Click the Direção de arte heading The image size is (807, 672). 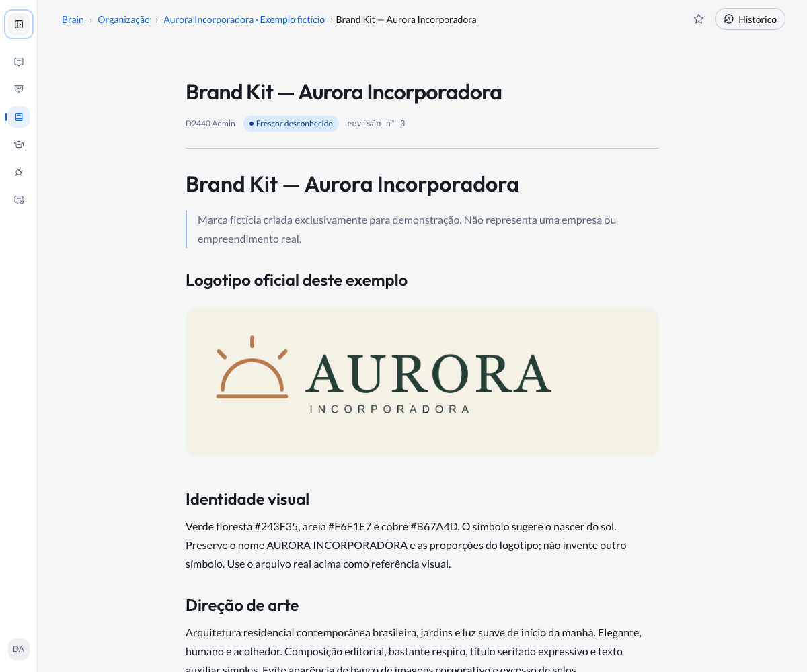click(242, 605)
